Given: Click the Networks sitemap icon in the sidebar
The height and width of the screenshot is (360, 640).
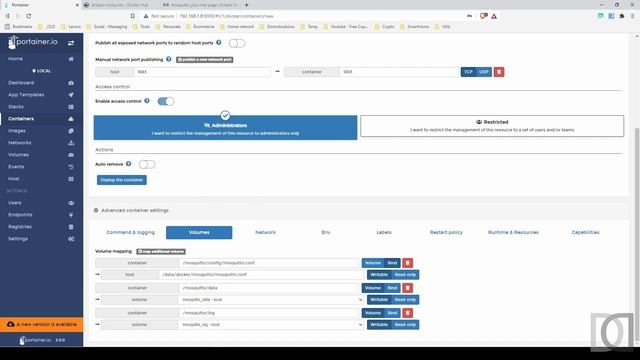Looking at the screenshot, I should [71, 143].
